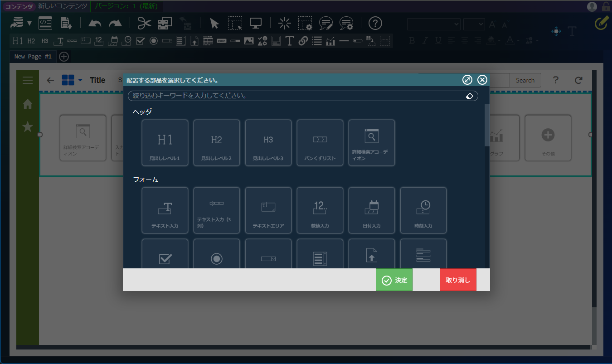The image size is (612, 364).
Task: Click the starburst icon in the toolbar
Action: pyautogui.click(x=285, y=23)
